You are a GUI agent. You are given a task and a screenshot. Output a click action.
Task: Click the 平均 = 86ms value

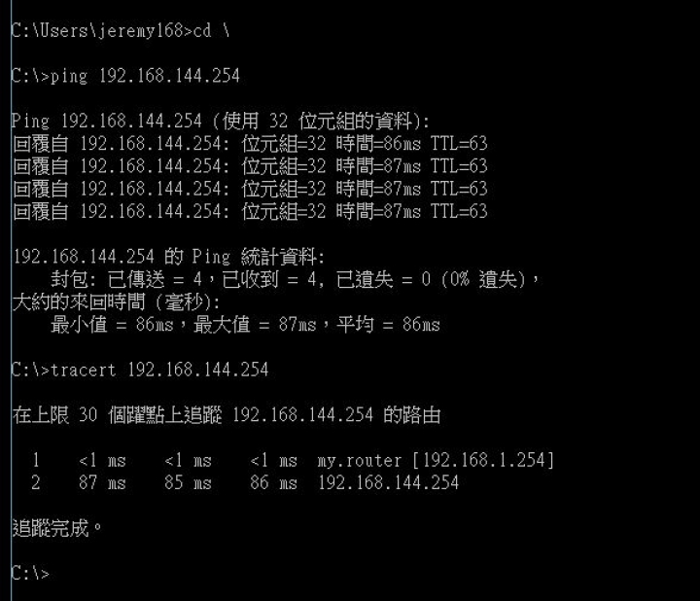388,325
